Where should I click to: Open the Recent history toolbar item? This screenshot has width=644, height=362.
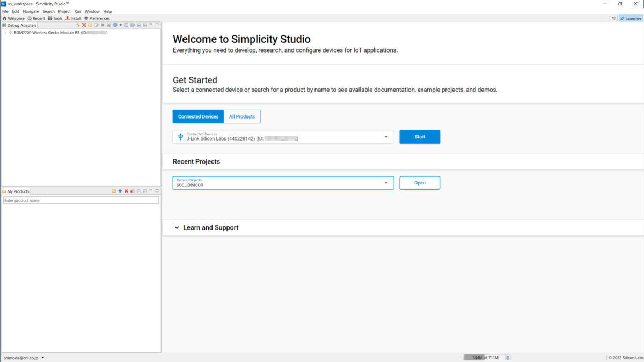click(36, 18)
